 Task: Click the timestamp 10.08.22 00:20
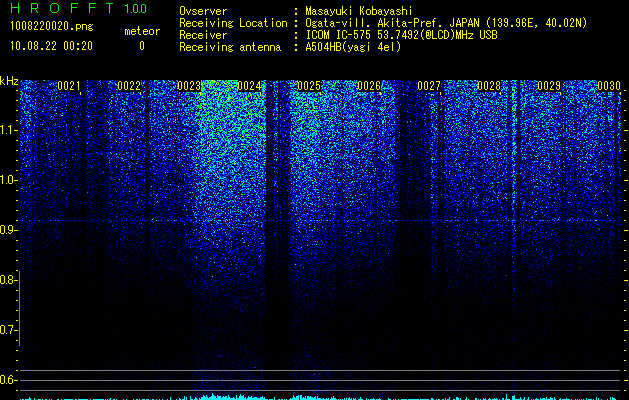pyautogui.click(x=51, y=46)
